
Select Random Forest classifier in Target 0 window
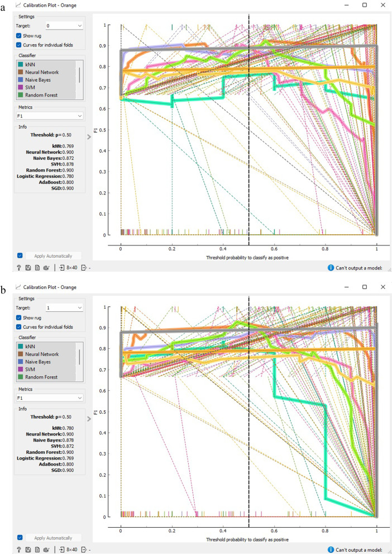click(x=46, y=95)
